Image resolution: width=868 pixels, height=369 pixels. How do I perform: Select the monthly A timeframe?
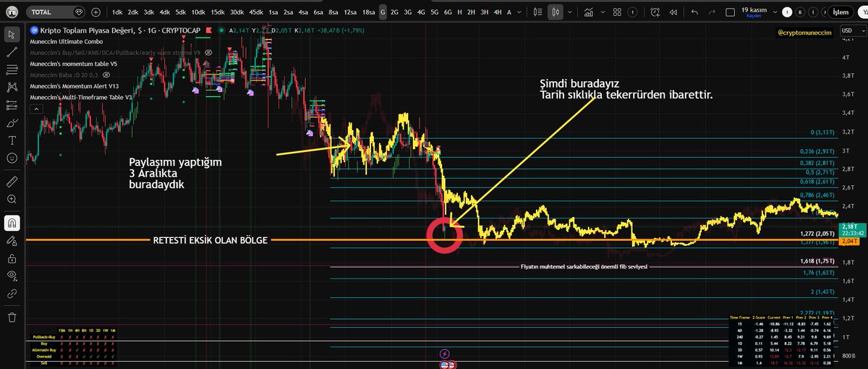(x=509, y=12)
